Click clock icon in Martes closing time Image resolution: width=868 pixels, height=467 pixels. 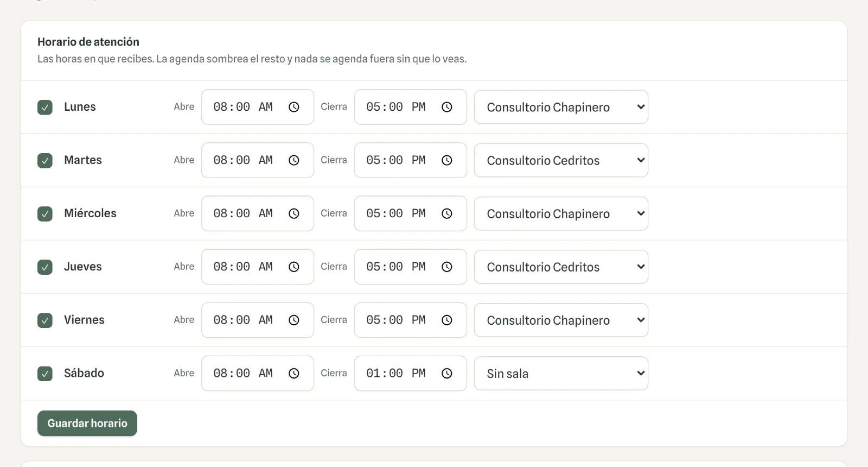[x=446, y=160]
